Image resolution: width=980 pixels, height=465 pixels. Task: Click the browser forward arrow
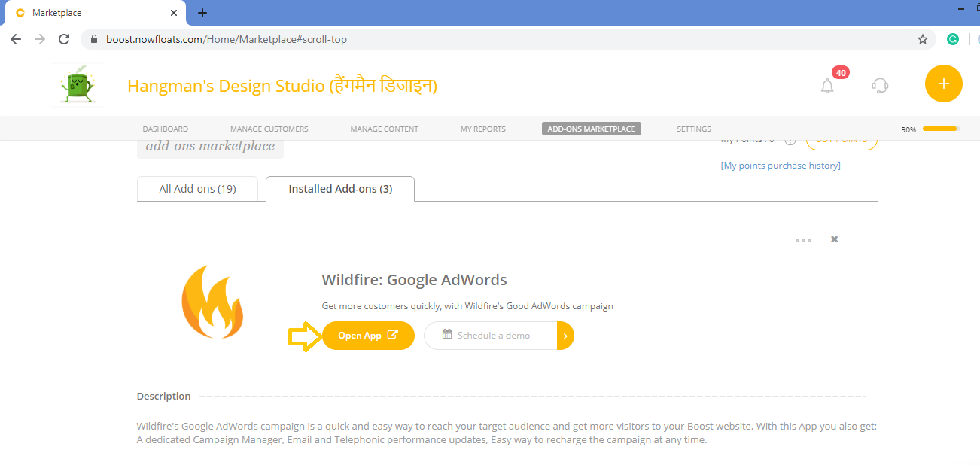[x=40, y=39]
